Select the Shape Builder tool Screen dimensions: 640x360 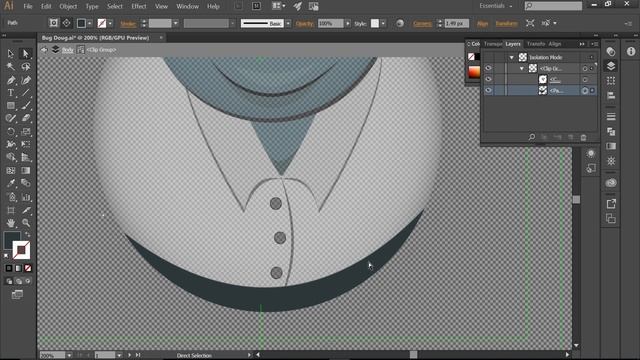pos(11,158)
